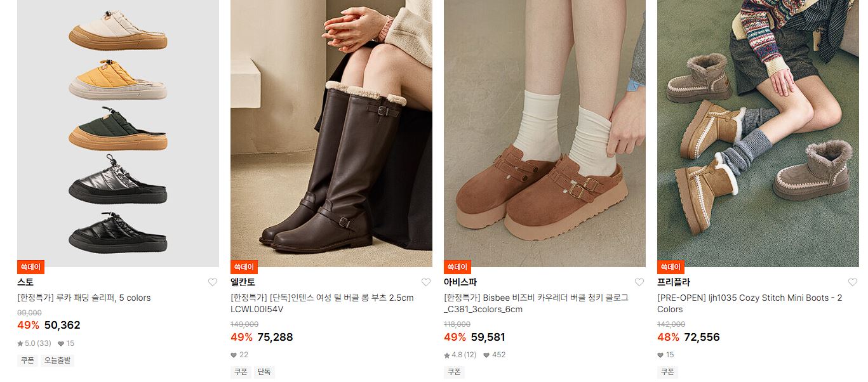The width and height of the screenshot is (868, 382).
Task: Click 단독 tag under 엘칸토 boots
Action: point(264,372)
